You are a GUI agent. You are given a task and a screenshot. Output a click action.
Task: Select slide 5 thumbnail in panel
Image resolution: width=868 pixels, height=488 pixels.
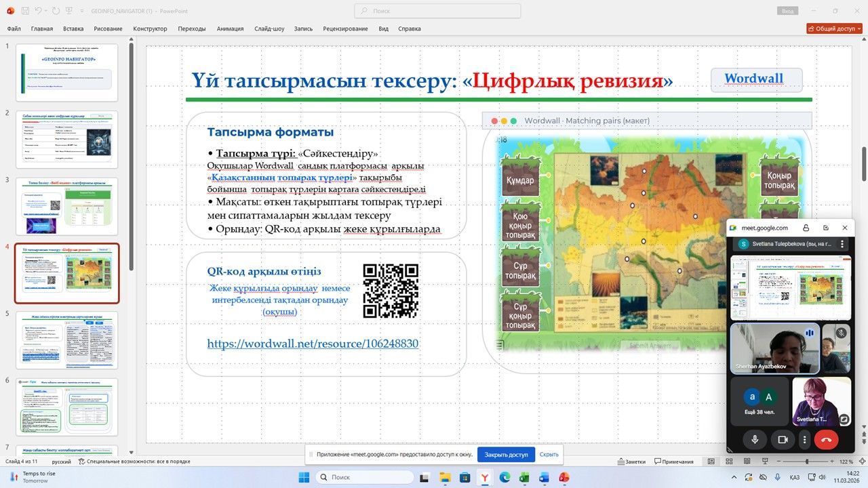point(67,340)
